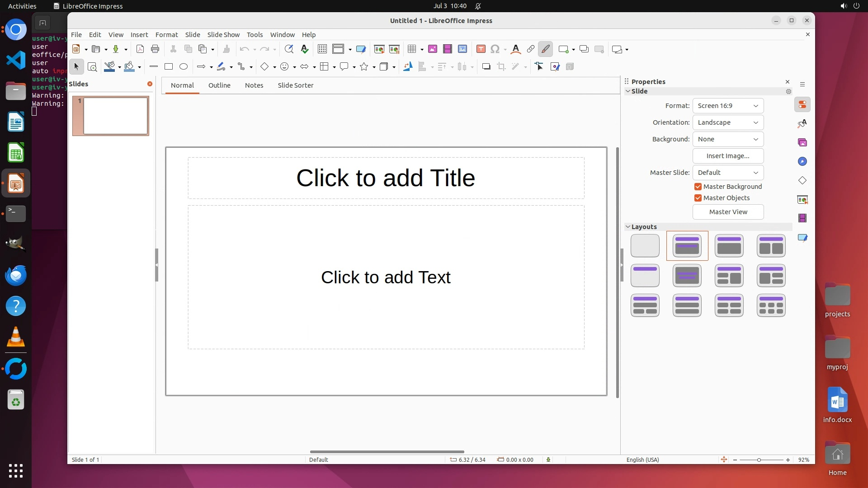Open the Slide Show menu

(x=223, y=35)
